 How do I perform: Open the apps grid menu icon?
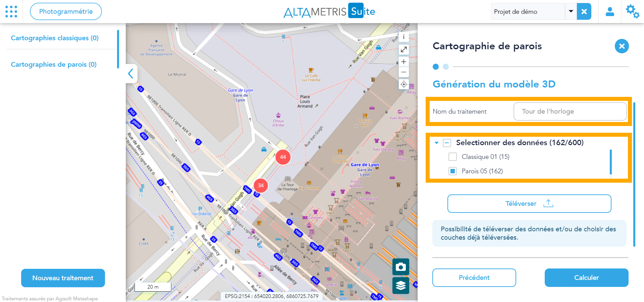(11, 11)
